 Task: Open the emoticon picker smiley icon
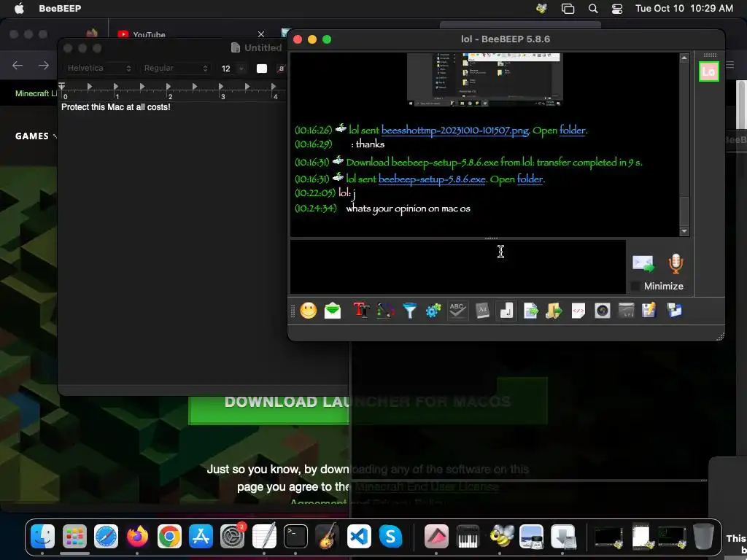pyautogui.click(x=309, y=311)
